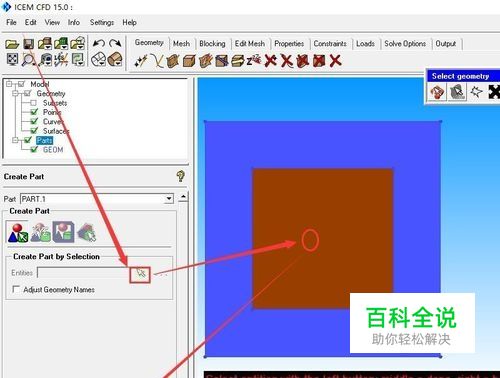Click the Local coordinate system icon
This screenshot has width=500, height=378.
pos(61,60)
